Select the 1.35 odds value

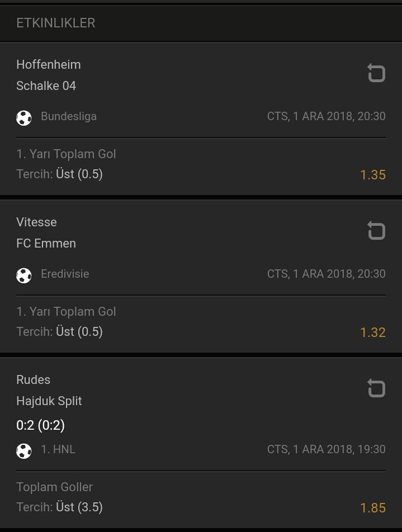372,175
